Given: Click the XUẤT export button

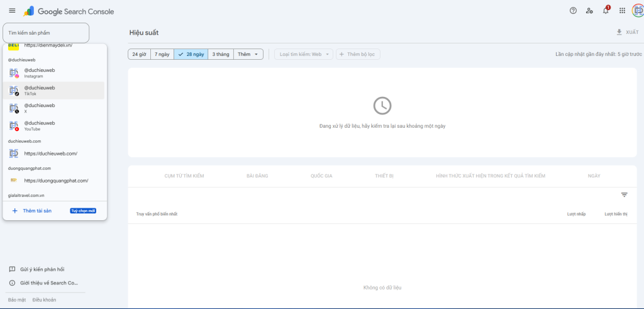Looking at the screenshot, I should [628, 32].
